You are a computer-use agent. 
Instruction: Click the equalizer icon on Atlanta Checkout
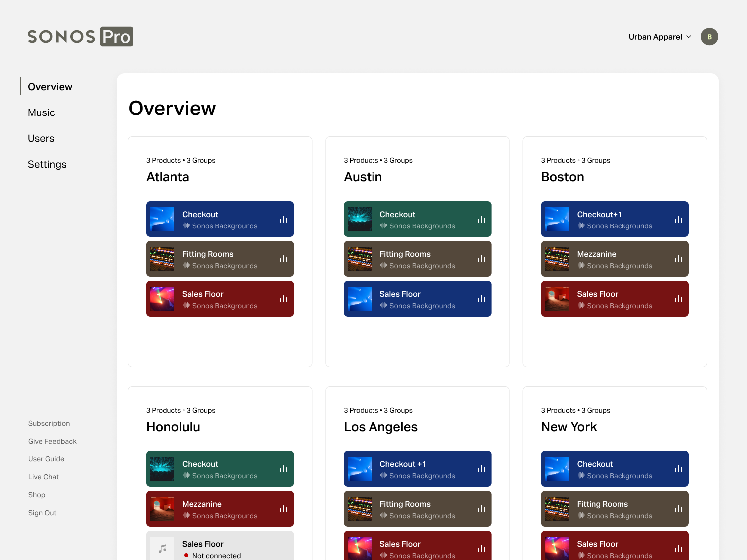tap(284, 219)
